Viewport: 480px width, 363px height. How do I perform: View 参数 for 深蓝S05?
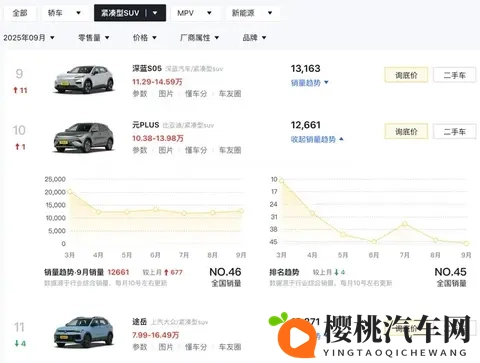140,94
